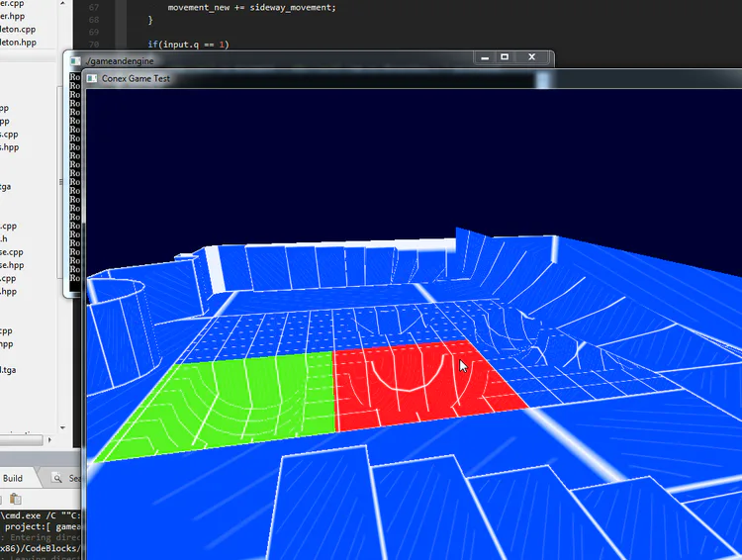This screenshot has height=560, width=742.
Task: Click the Conex Game Test title bar text
Action: (x=136, y=78)
